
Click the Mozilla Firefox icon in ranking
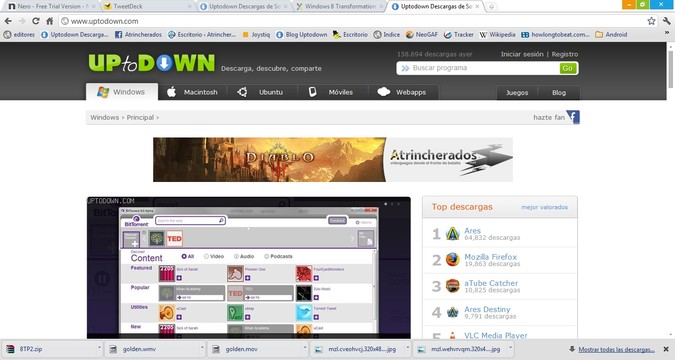pos(452,260)
